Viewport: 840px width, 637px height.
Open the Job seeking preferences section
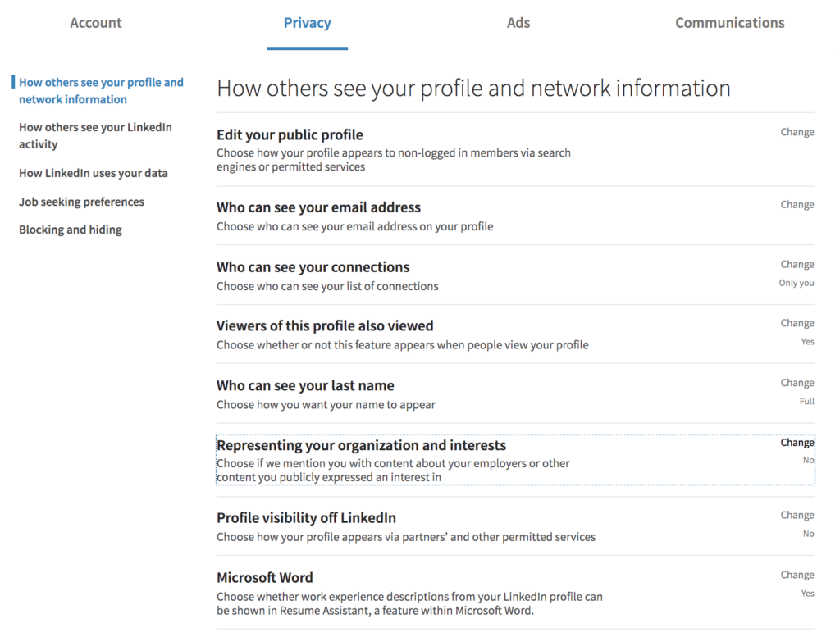(81, 202)
